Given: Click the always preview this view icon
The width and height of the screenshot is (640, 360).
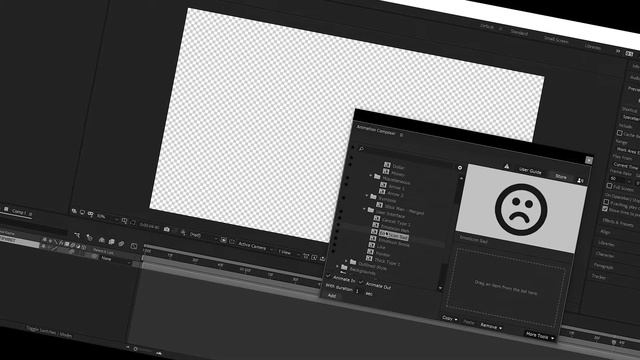Looking at the screenshot, I should (74, 211).
